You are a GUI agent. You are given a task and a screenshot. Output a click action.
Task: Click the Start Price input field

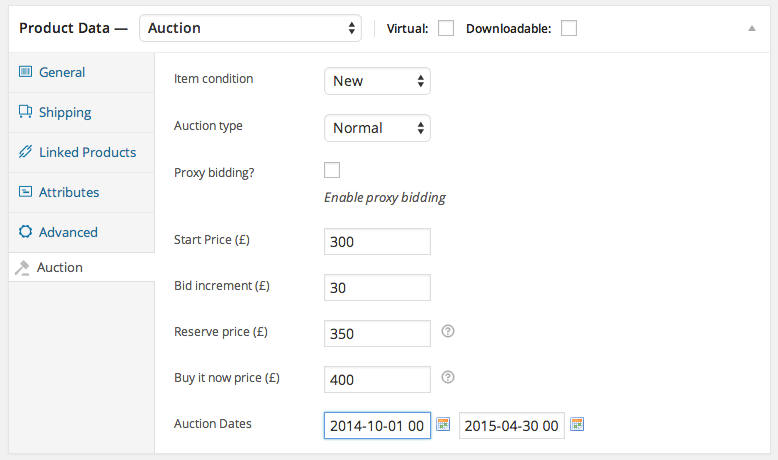(377, 242)
